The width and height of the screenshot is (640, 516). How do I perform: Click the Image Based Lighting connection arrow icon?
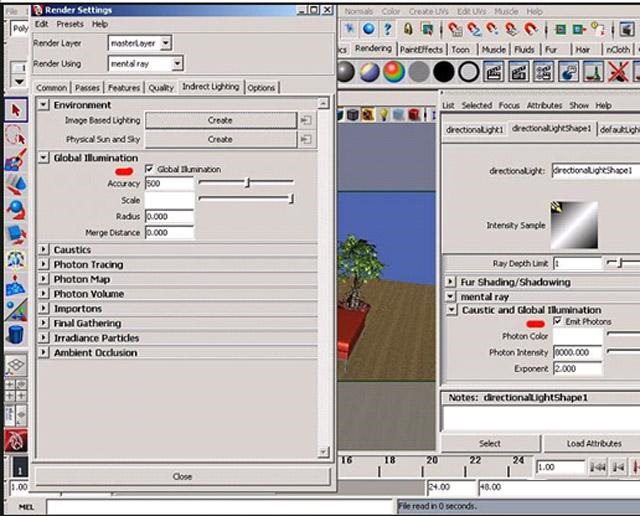click(x=306, y=120)
